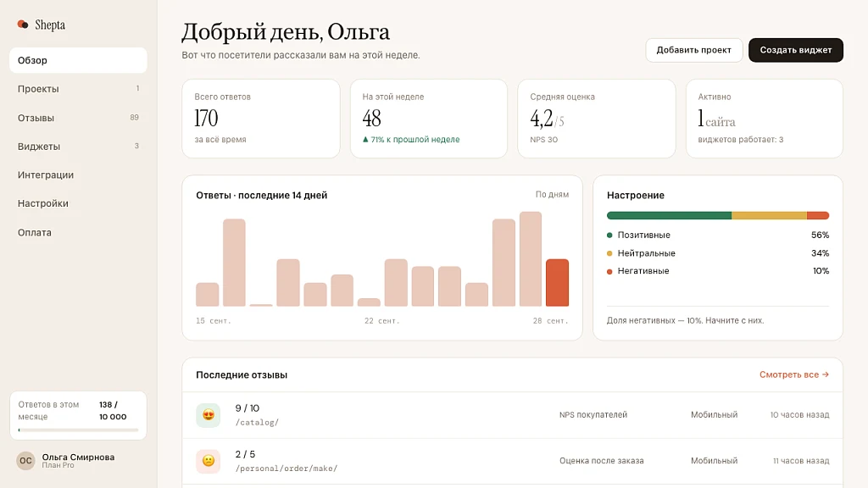The height and width of the screenshot is (488, 868).
Task: Click the Позитивные legend dot
Action: [x=609, y=236]
